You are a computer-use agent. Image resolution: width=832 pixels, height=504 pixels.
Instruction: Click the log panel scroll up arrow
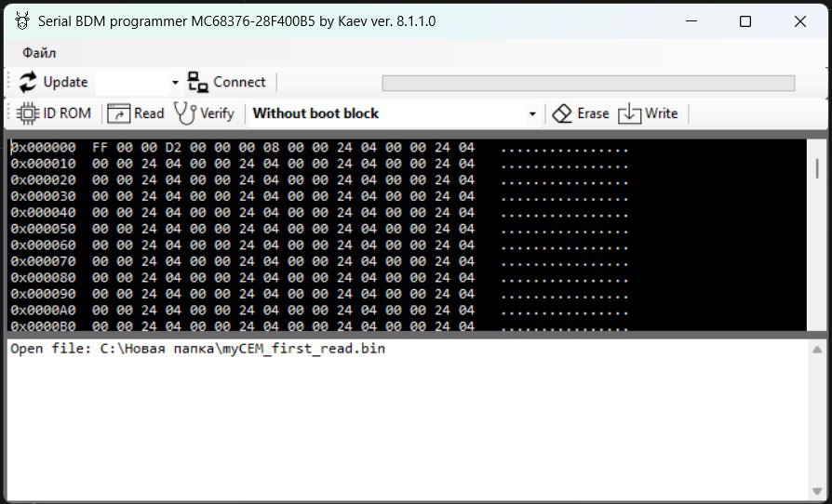[x=816, y=350]
